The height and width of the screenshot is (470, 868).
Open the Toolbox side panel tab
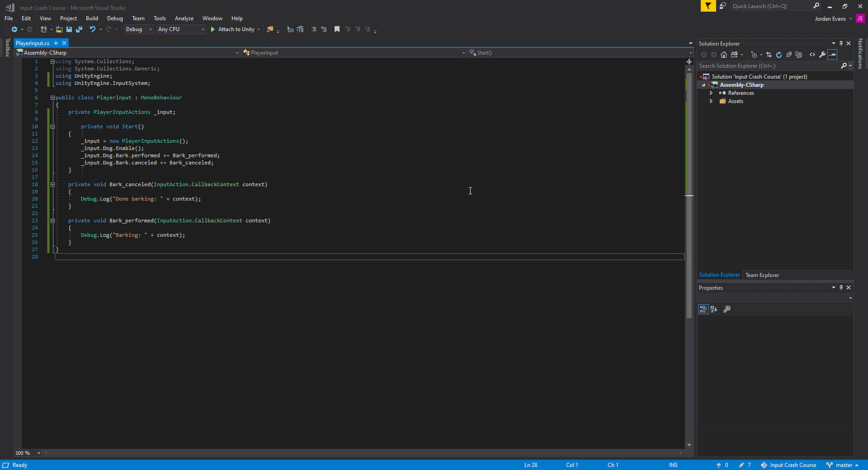click(7, 48)
